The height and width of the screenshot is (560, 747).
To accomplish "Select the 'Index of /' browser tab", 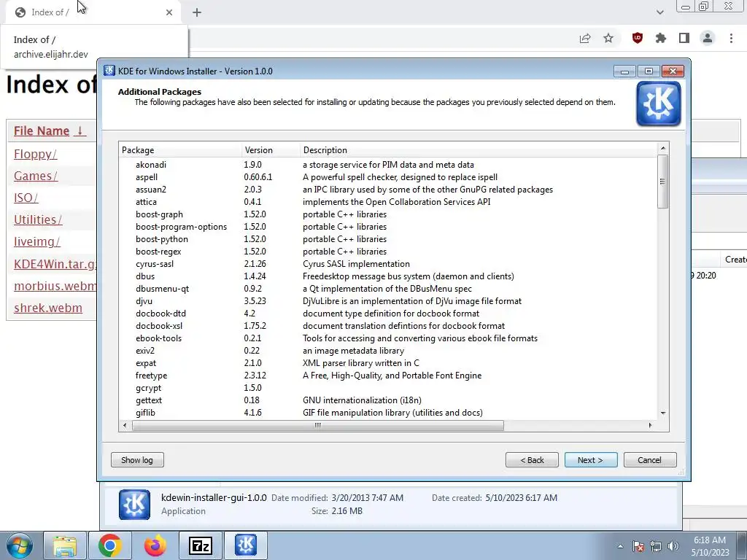I will point(93,12).
